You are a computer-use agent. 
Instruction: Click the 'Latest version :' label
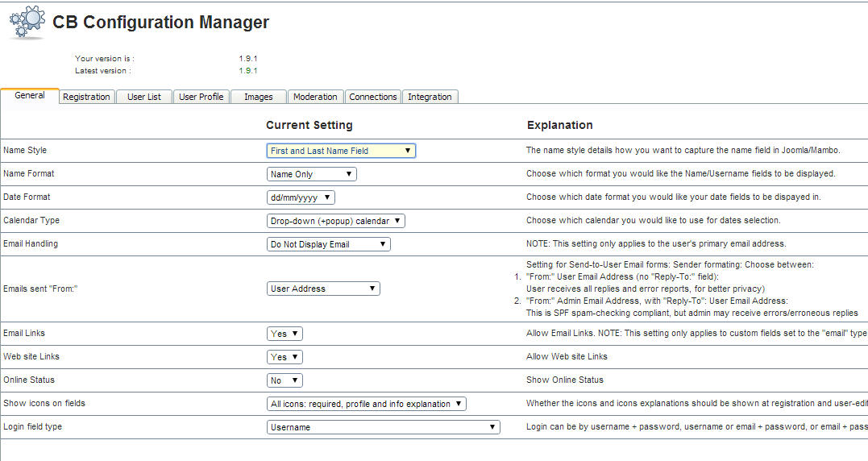(103, 71)
